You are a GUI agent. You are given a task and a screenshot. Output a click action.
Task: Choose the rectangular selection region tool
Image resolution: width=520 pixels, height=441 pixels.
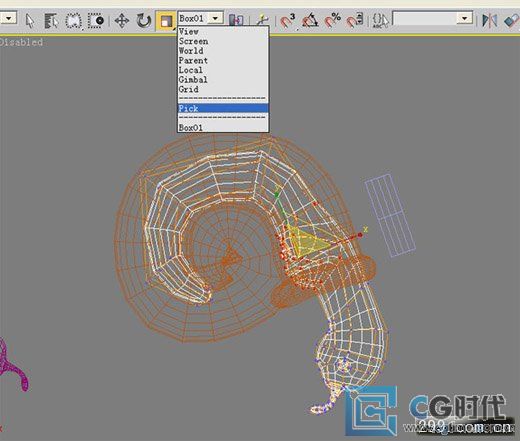pyautogui.click(x=73, y=21)
